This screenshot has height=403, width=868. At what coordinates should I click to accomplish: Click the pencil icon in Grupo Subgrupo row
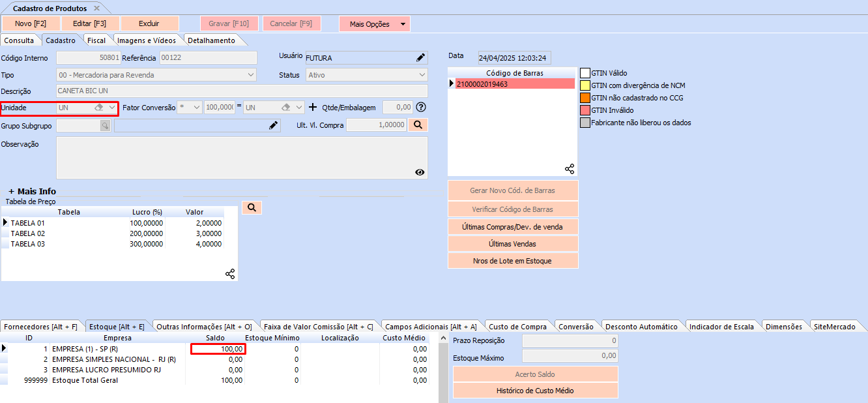click(274, 125)
